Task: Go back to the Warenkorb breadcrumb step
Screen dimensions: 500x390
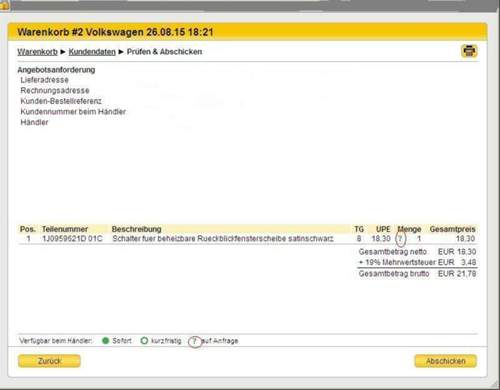Action: pyautogui.click(x=37, y=52)
